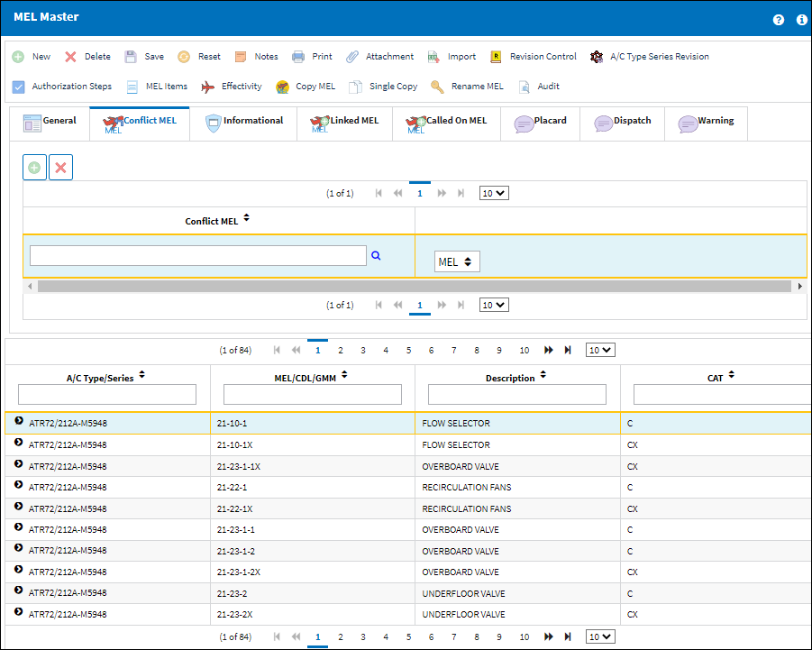
Task: Open rows-per-page dropdown above Conflict MEL header
Action: (494, 193)
